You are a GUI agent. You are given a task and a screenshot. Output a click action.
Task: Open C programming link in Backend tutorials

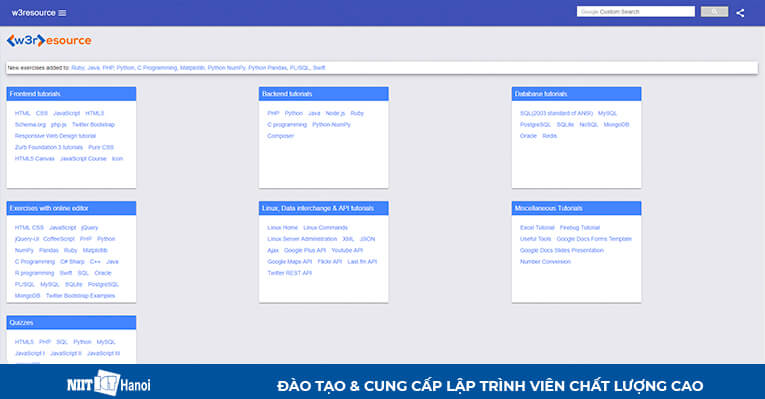click(287, 125)
